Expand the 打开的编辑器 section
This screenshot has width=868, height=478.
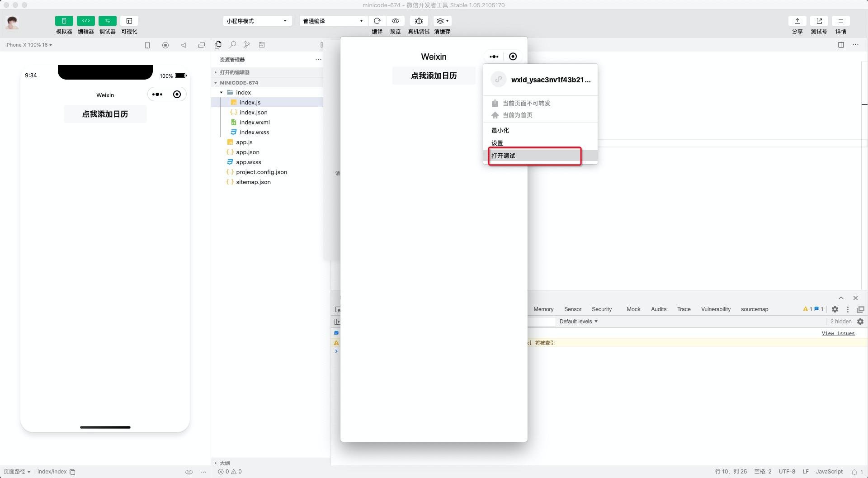[x=267, y=72]
